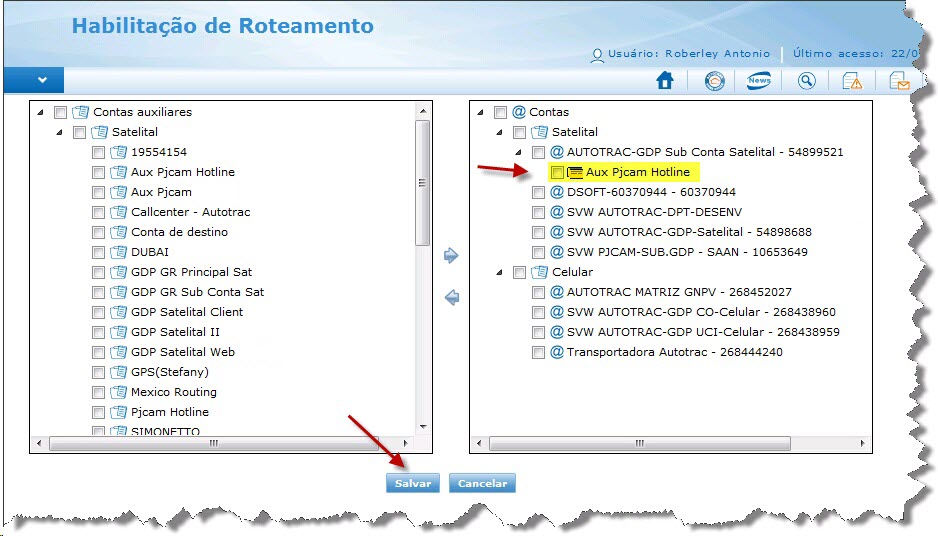Image resolution: width=938 pixels, height=536 pixels.
Task: Click @ icon of Transportadora Autotrac
Action: (x=557, y=352)
